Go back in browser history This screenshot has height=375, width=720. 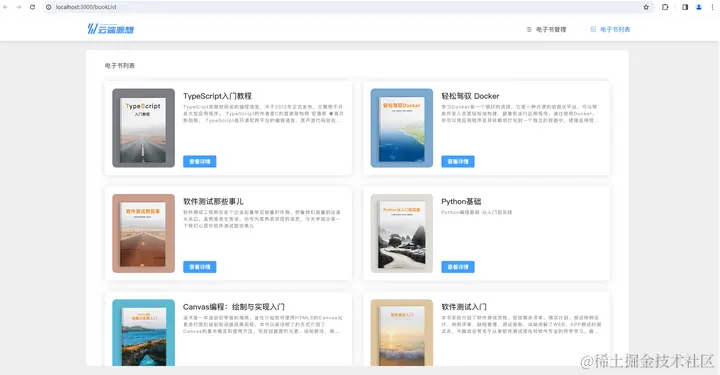(6, 7)
